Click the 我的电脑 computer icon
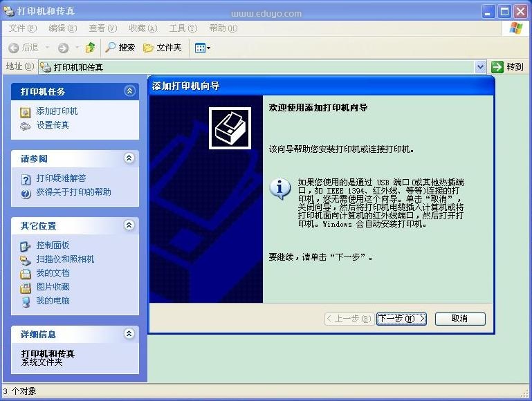The width and height of the screenshot is (532, 401). coord(26,301)
